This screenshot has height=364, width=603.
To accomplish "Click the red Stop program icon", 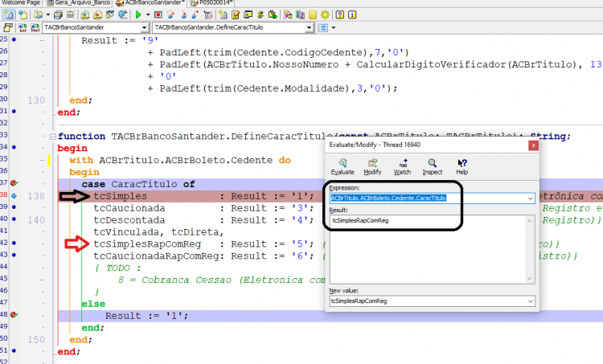I will click(x=158, y=15).
